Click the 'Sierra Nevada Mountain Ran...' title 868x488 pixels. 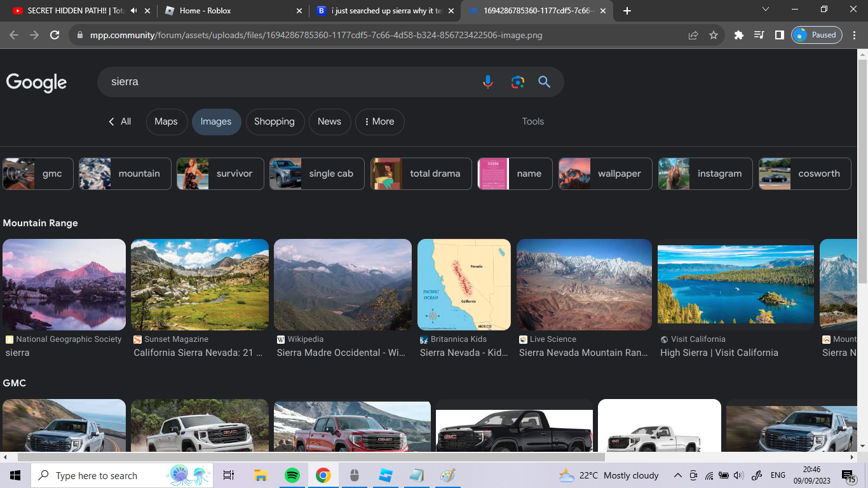tap(583, 353)
